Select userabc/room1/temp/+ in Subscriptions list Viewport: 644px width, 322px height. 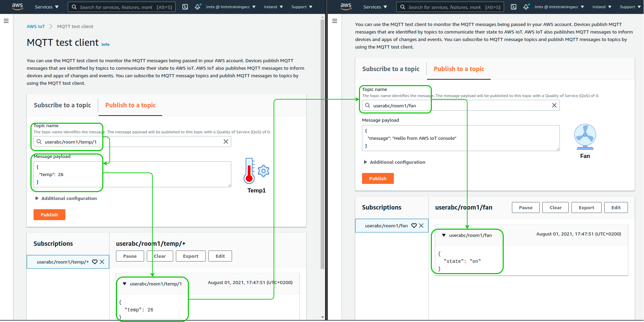tap(63, 262)
